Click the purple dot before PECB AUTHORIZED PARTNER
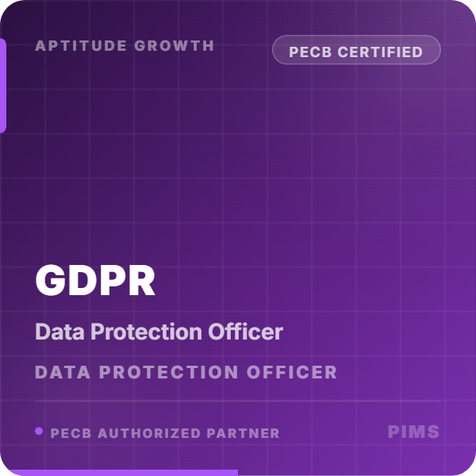This screenshot has width=476, height=476. point(39,432)
